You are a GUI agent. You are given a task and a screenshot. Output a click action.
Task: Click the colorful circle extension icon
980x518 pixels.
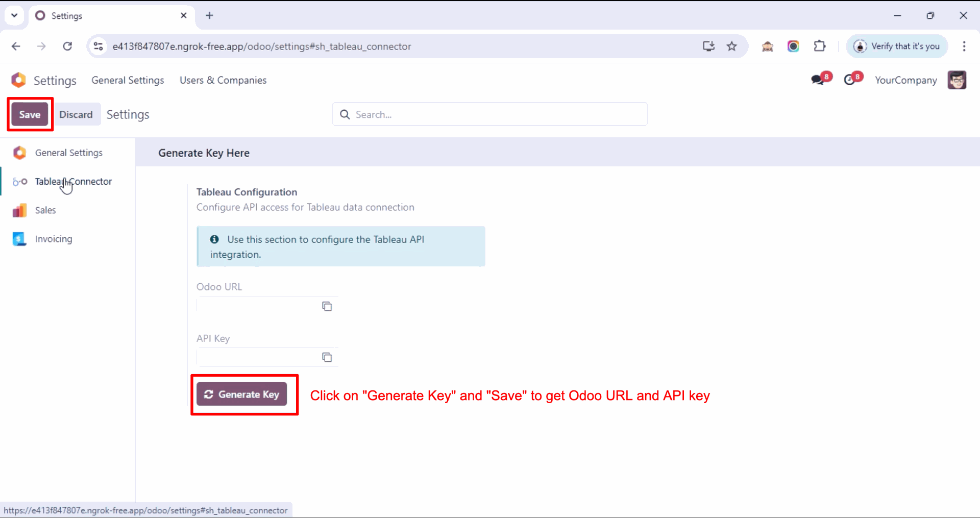coord(793,46)
